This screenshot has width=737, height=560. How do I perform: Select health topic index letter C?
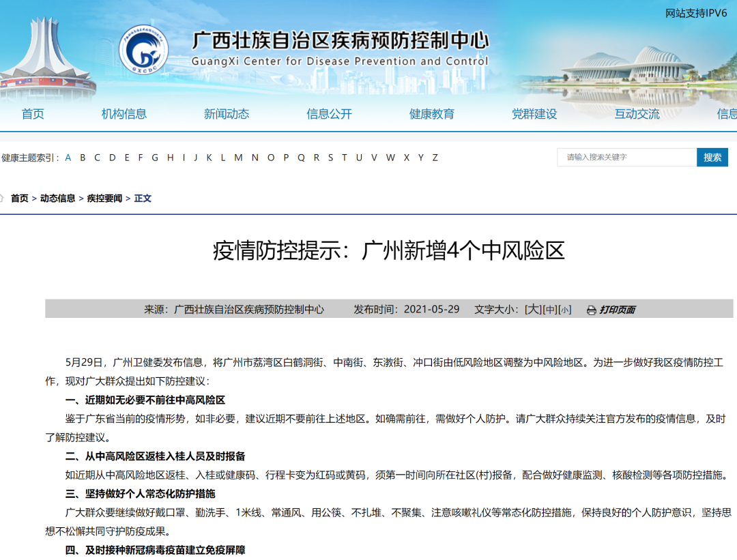coord(98,158)
